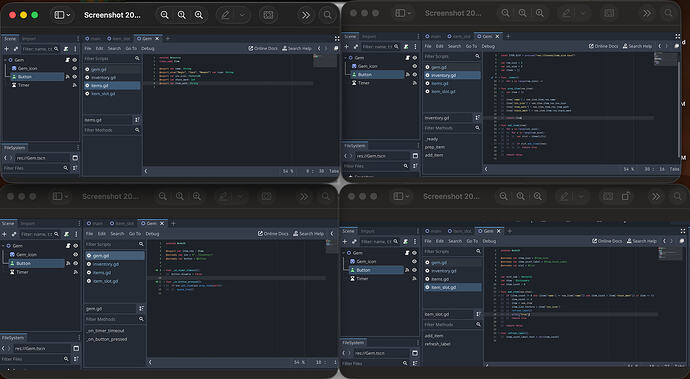Toggle Gem_icon visibility in the gem.gd window
This screenshot has height=379, width=690.
click(75, 254)
